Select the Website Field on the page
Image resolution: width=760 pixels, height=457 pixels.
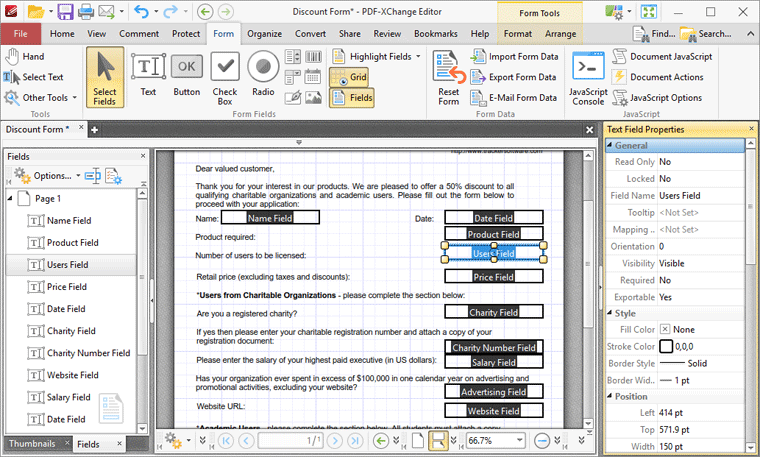493,411
